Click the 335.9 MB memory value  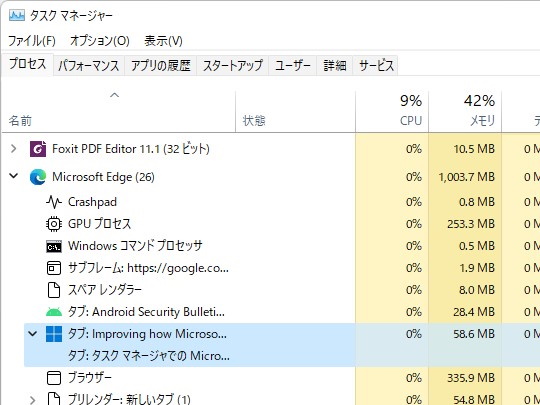(471, 378)
